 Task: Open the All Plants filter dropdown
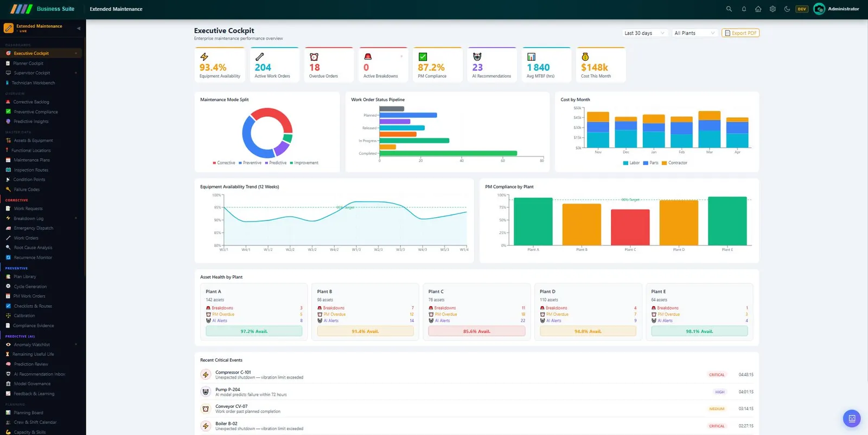coord(694,33)
